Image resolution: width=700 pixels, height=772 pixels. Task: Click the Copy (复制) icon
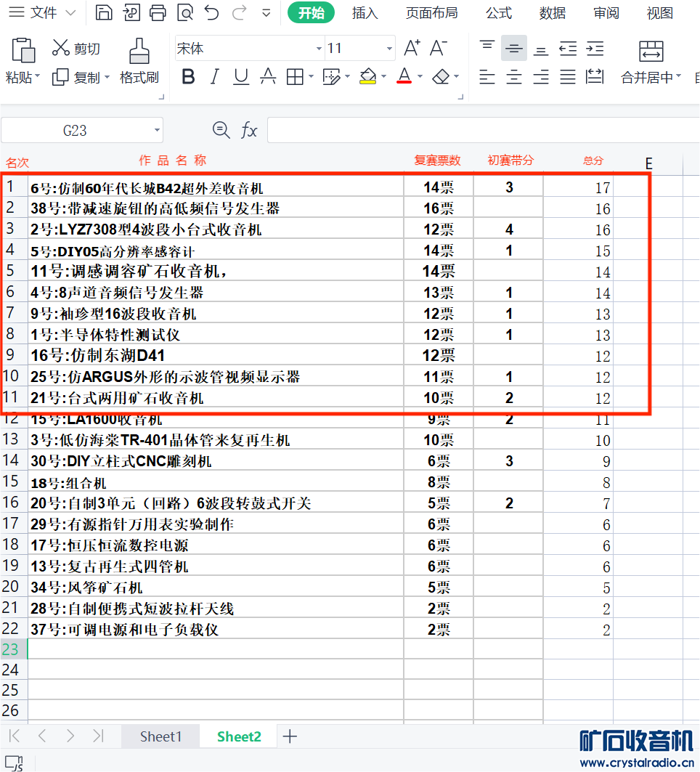[60, 77]
